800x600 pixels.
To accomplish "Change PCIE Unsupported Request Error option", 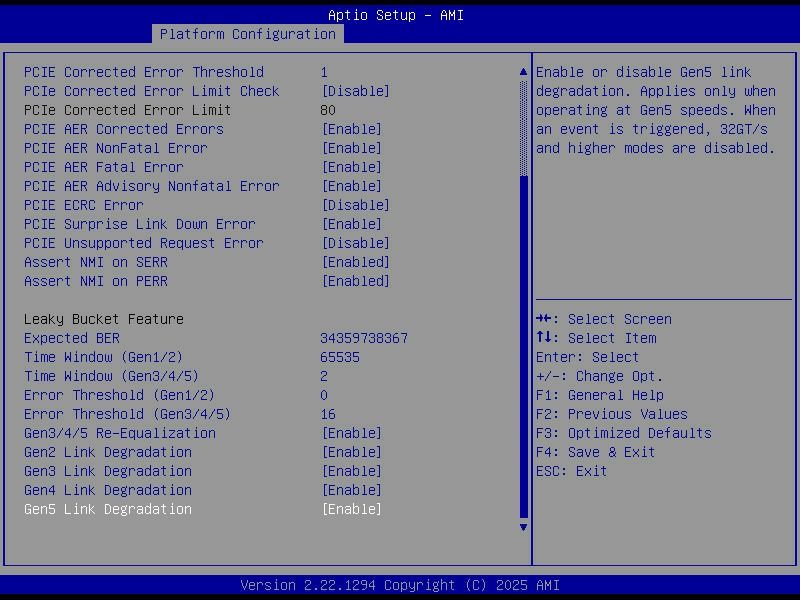I will point(356,243).
